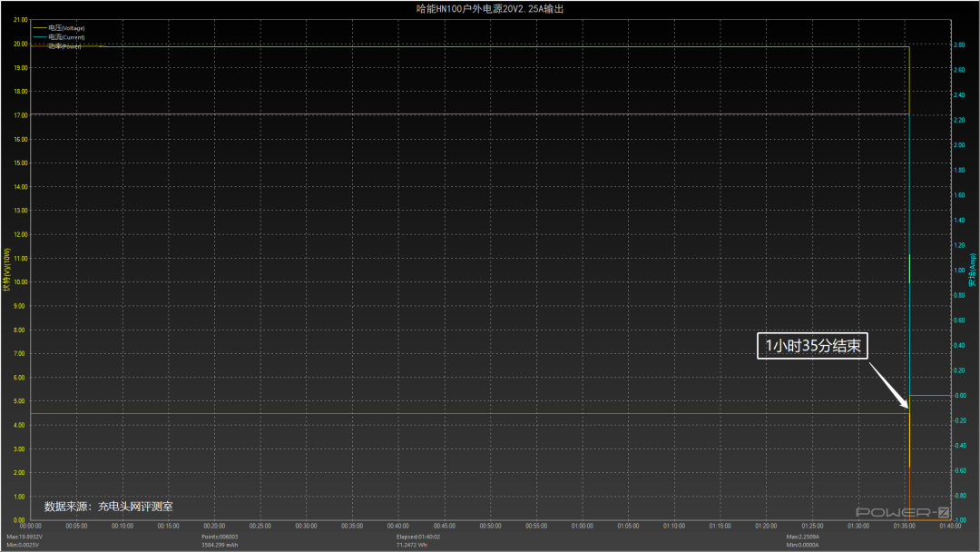Click the 71.2472 Wh energy readout
980x552 pixels.
coord(411,545)
